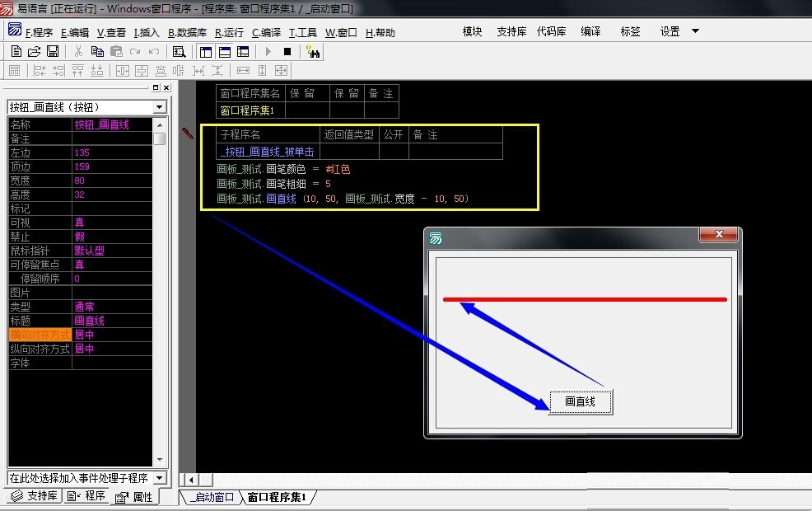The image size is (812, 511).
Task: Click the make same width icon
Action: (x=243, y=71)
